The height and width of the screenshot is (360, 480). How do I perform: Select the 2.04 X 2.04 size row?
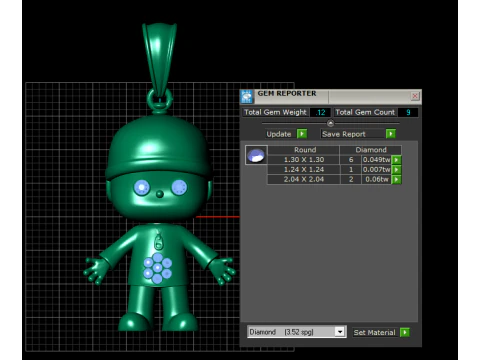304,179
